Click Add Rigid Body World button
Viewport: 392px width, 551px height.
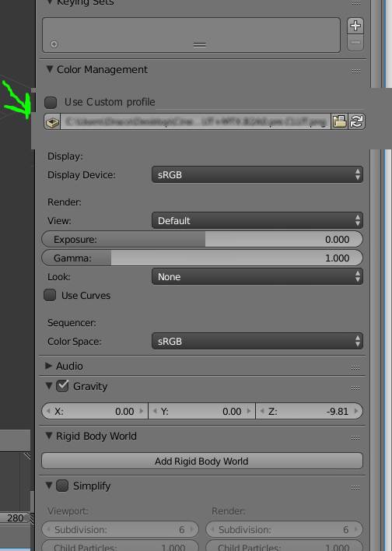[x=202, y=461]
